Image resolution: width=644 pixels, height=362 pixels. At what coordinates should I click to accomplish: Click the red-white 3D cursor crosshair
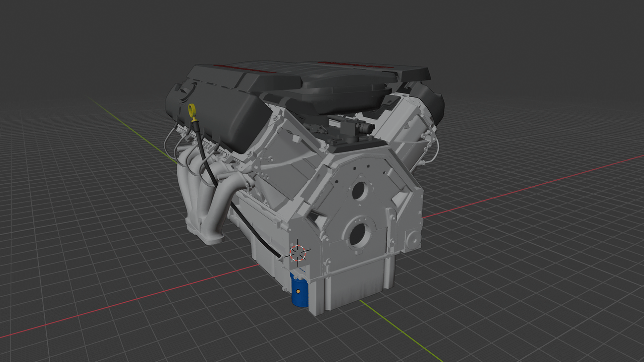(x=298, y=253)
